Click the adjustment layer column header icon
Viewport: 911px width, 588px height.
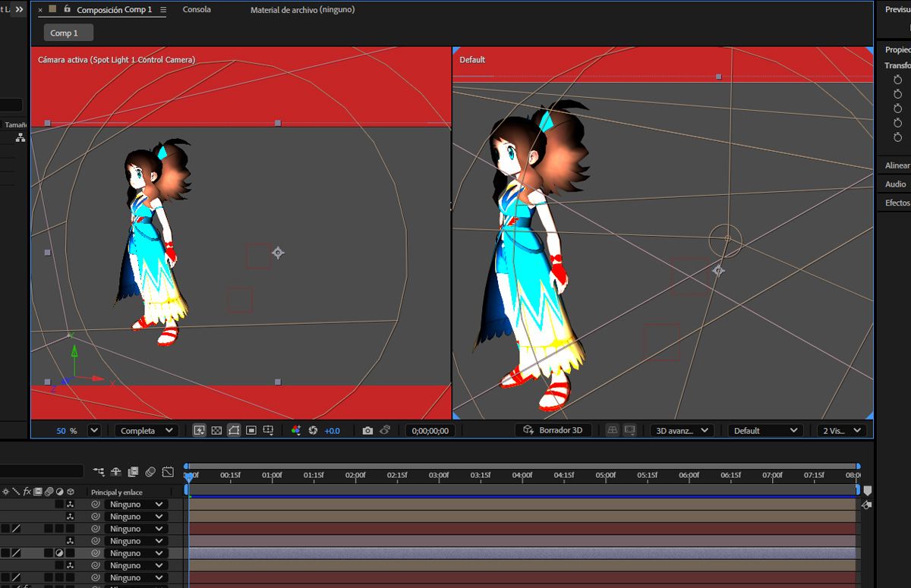59,492
